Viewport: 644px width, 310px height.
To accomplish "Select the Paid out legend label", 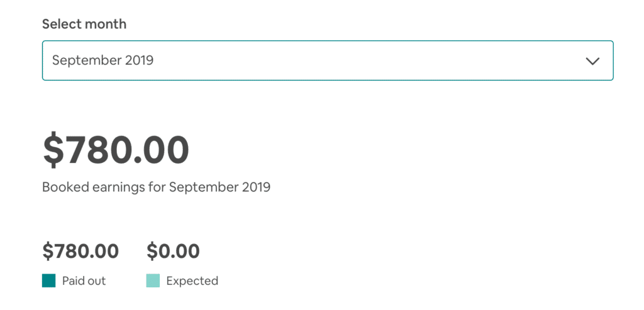I will 84,281.
